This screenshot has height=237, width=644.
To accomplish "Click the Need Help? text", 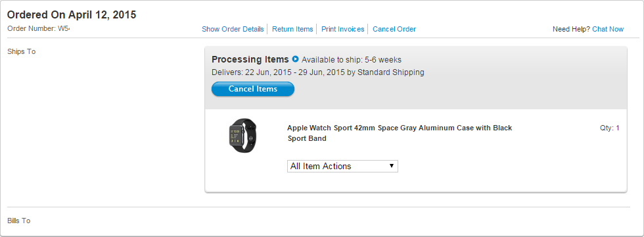I will (571, 29).
